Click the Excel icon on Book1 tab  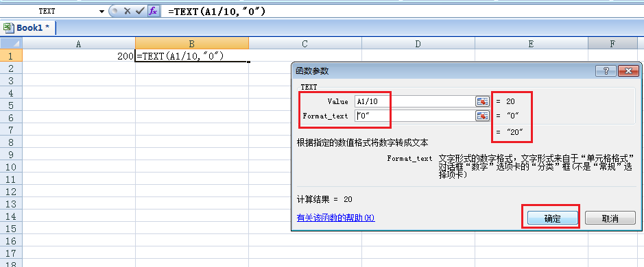(9, 28)
